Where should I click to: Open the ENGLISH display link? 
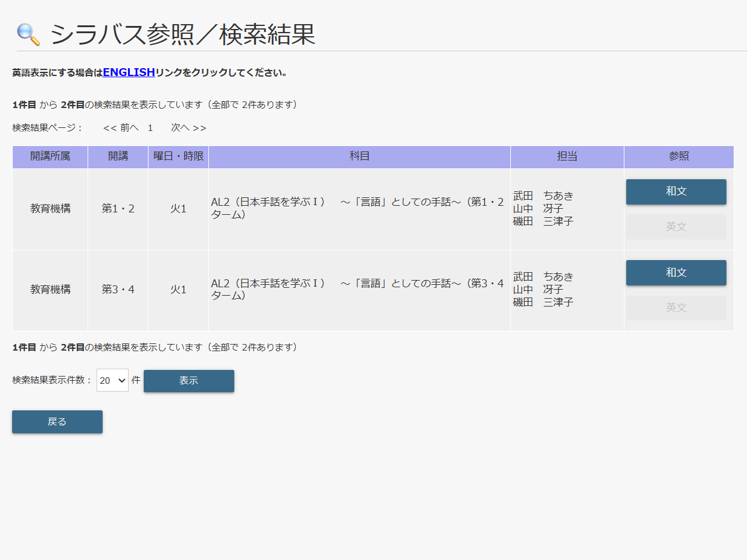click(x=129, y=72)
